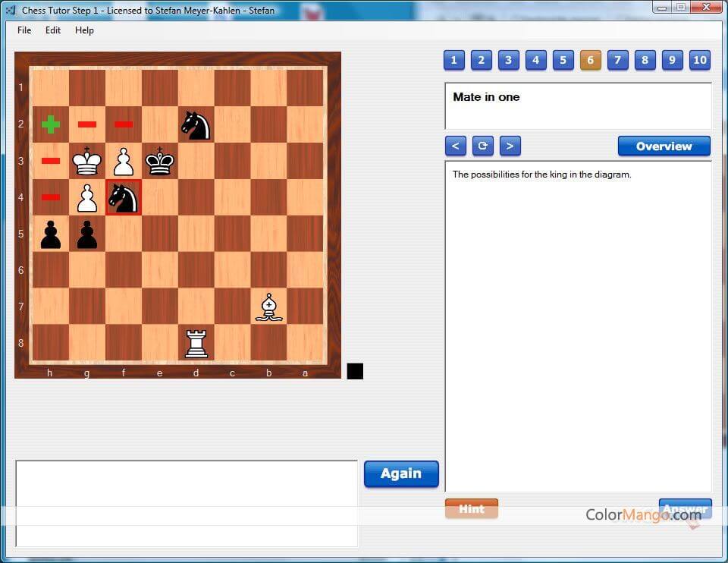Request a Hint for the puzzle
The width and height of the screenshot is (728, 563).
[472, 508]
